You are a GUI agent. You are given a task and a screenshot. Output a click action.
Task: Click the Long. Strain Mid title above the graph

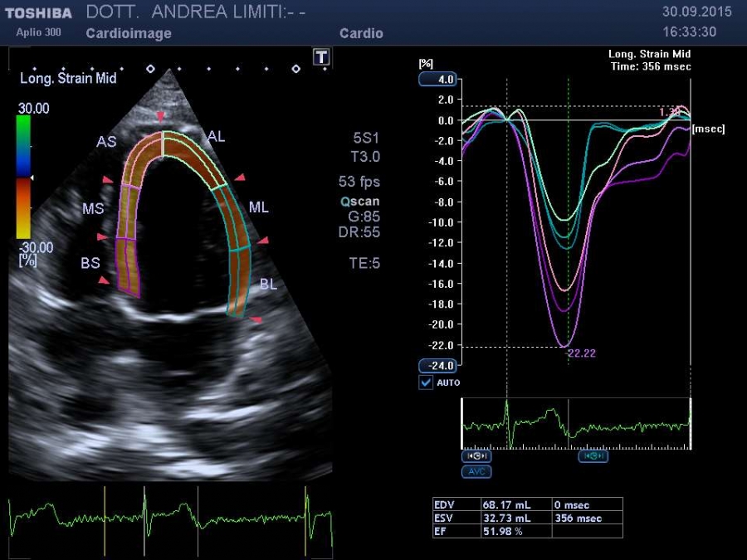tap(649, 54)
